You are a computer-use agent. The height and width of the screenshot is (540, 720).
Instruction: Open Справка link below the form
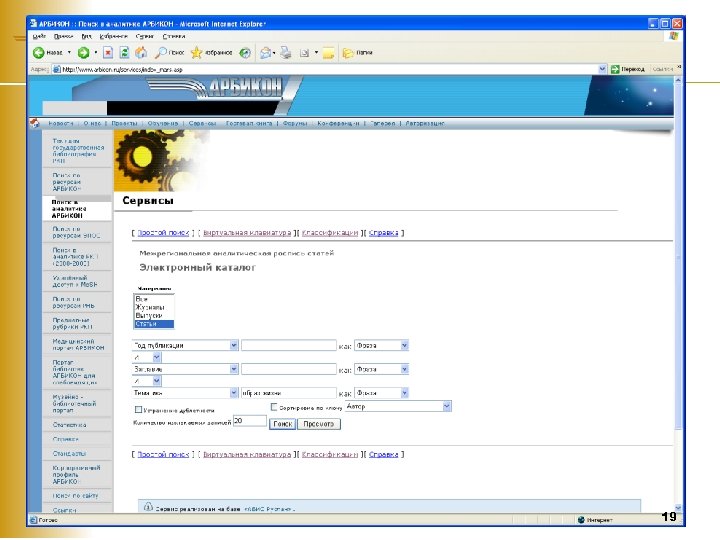[383, 455]
